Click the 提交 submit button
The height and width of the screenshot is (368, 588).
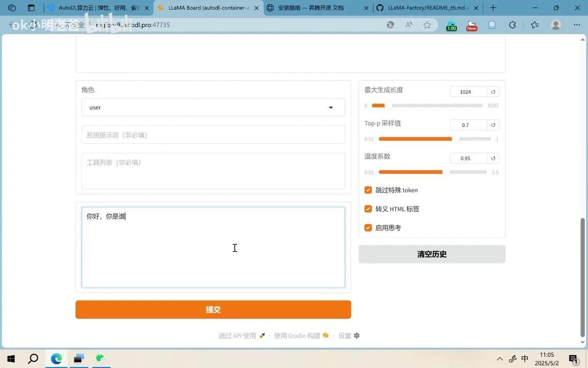point(213,309)
